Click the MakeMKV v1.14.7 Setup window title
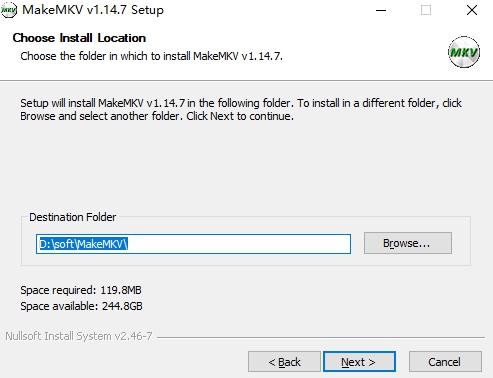Viewport: 493px width, 378px height. coord(93,10)
